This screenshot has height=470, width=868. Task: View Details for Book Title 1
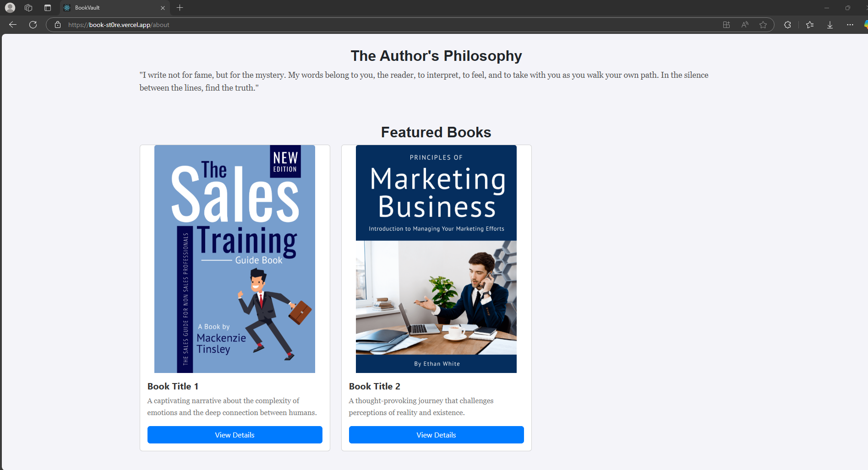(235, 435)
